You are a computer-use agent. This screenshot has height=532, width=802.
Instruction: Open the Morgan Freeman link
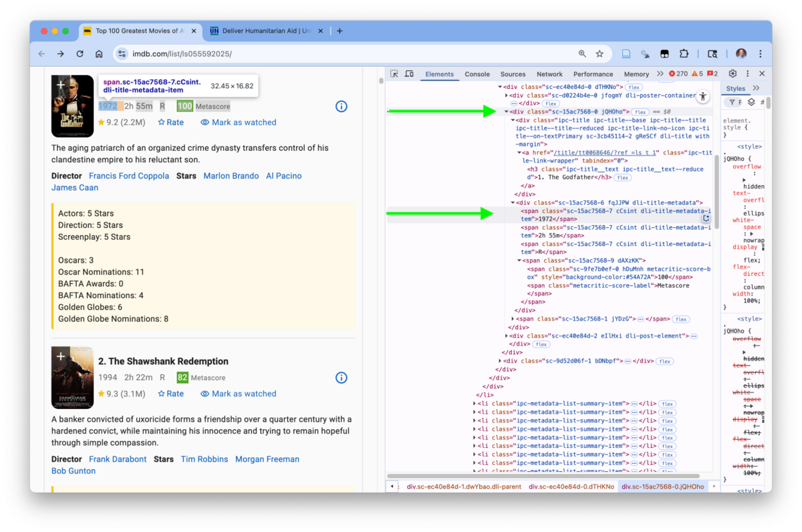click(x=267, y=459)
